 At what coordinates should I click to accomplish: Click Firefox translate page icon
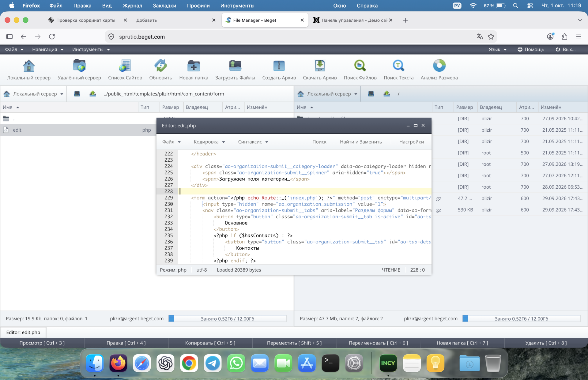(480, 37)
